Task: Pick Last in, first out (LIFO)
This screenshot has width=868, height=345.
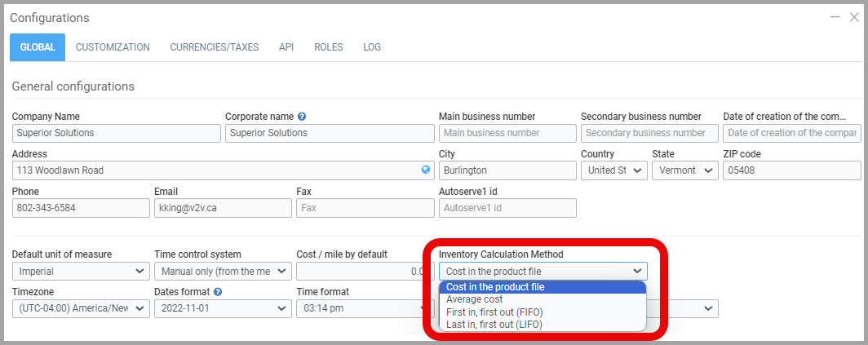Action: point(494,324)
